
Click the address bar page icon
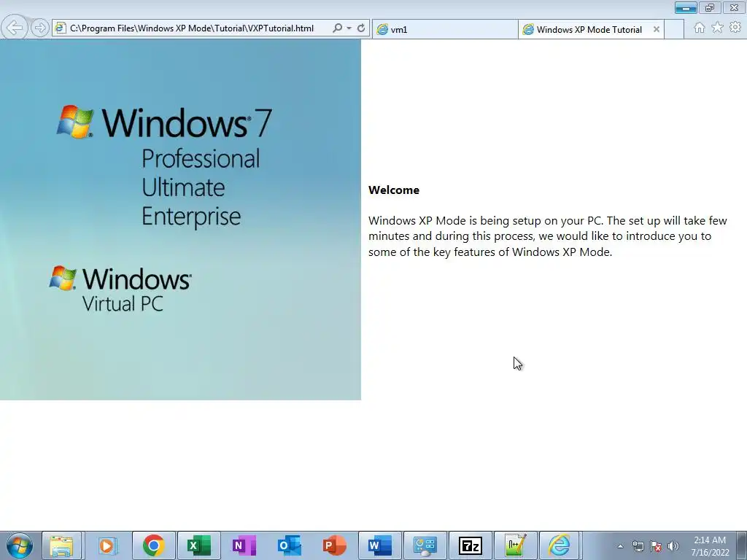(x=60, y=28)
